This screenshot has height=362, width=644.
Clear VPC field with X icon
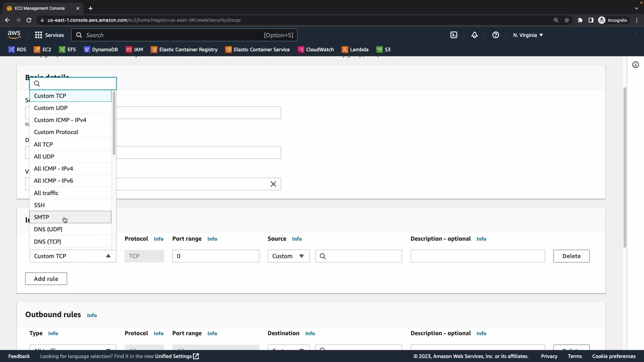[273, 184]
